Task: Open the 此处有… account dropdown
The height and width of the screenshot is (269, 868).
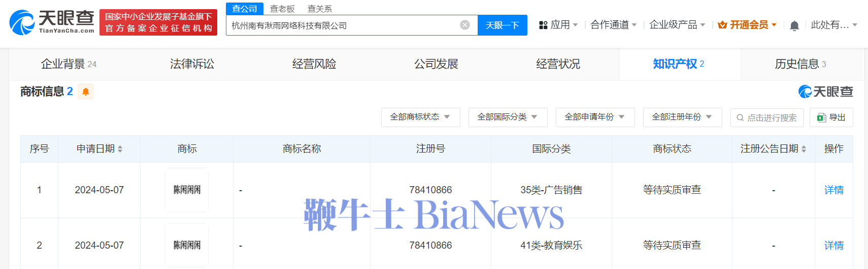Action: pos(834,25)
